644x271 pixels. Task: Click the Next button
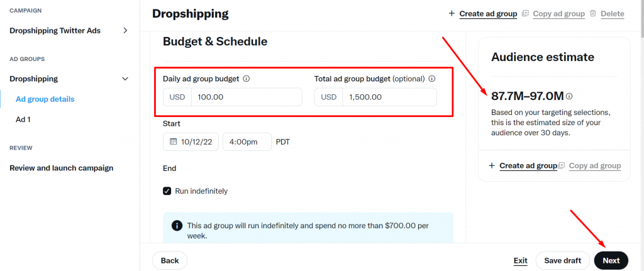pyautogui.click(x=611, y=260)
